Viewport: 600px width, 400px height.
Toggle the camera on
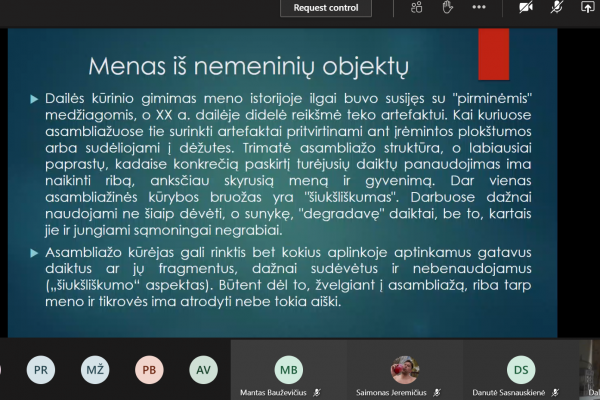tap(526, 7)
